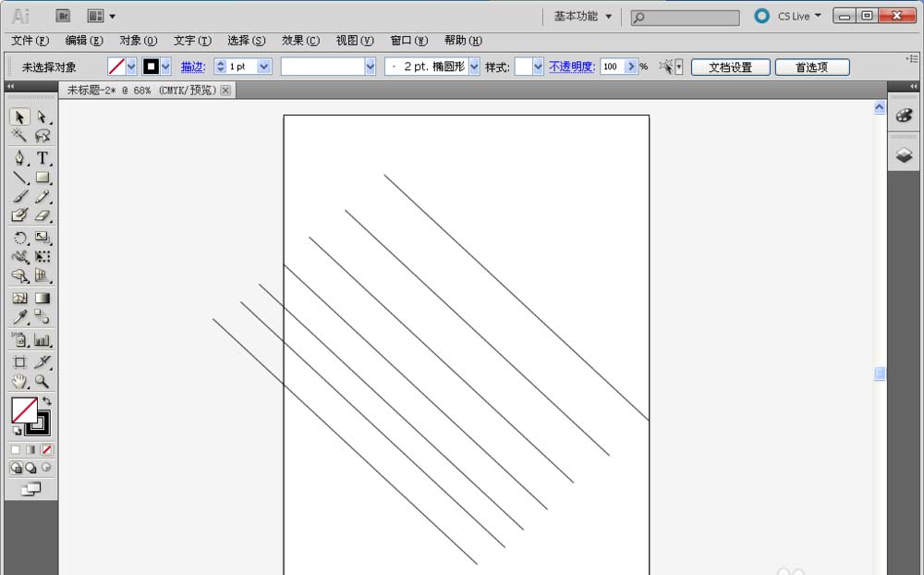Image resolution: width=924 pixels, height=575 pixels.
Task: Select the Blend tool
Action: point(42,317)
